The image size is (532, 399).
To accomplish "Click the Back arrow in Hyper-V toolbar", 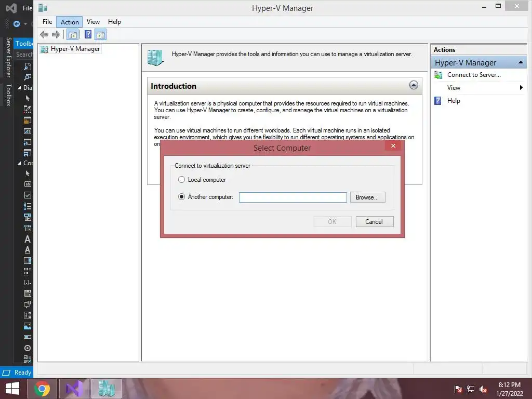I will point(44,34).
